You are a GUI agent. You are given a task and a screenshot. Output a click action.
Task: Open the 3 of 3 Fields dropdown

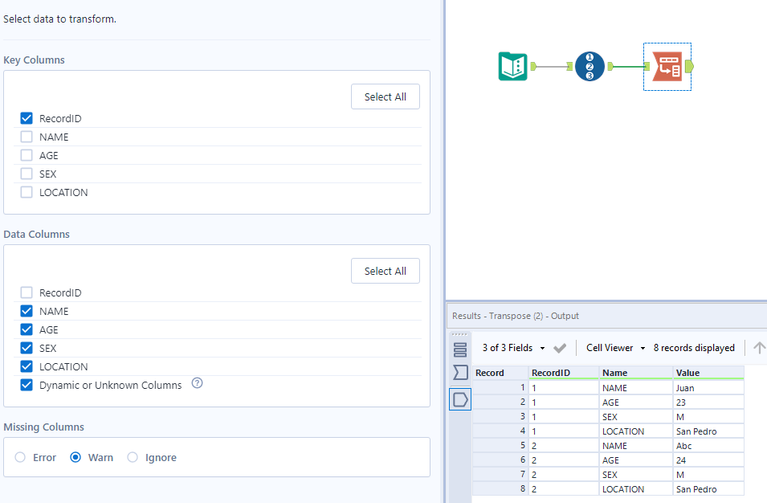[x=513, y=348]
